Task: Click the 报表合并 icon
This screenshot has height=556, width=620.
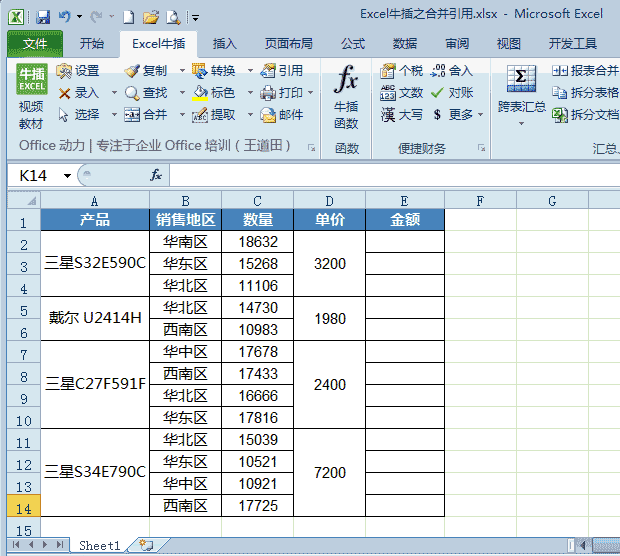Action: tap(560, 71)
